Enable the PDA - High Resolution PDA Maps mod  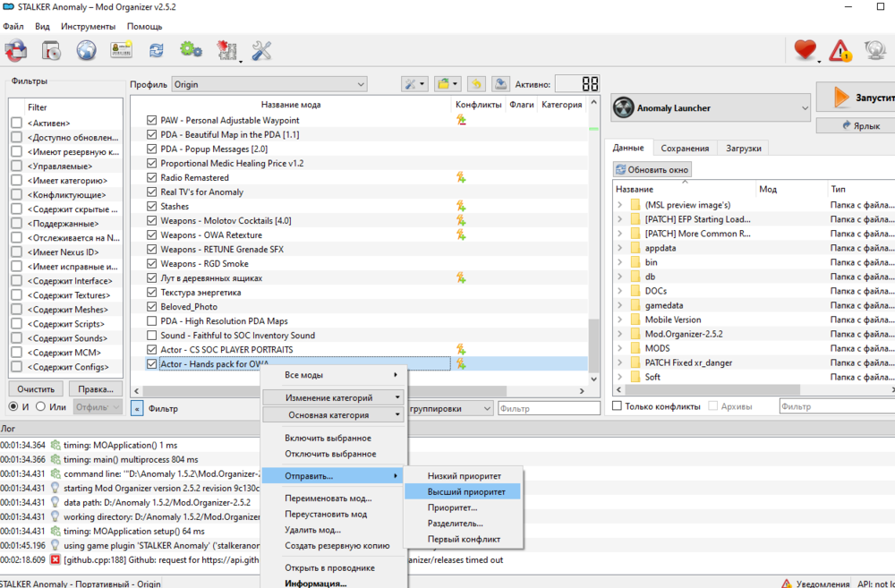tap(150, 321)
